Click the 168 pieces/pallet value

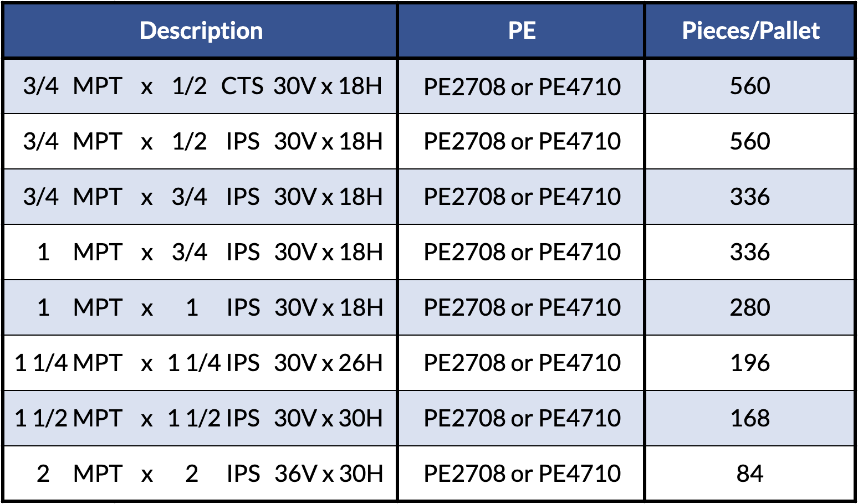[x=750, y=419]
